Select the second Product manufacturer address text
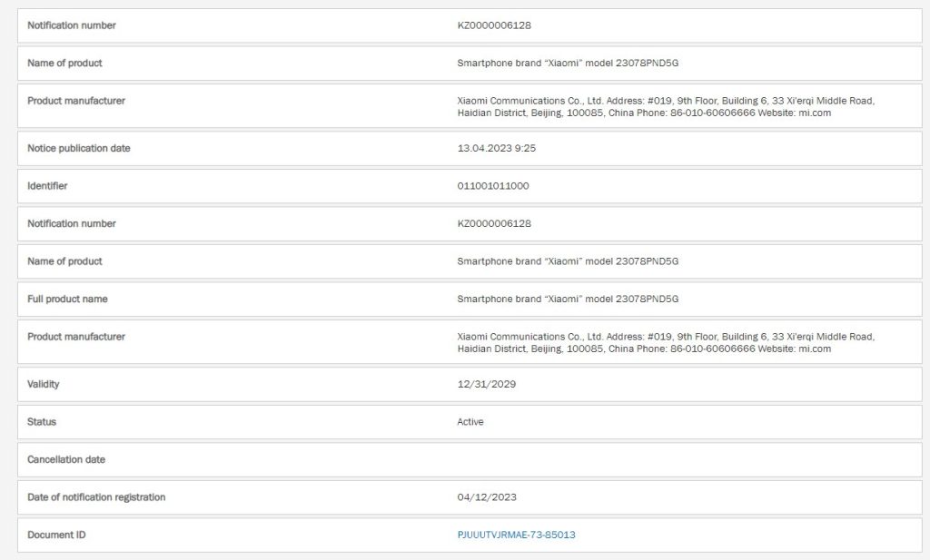This screenshot has height=560, width=930. tap(666, 342)
